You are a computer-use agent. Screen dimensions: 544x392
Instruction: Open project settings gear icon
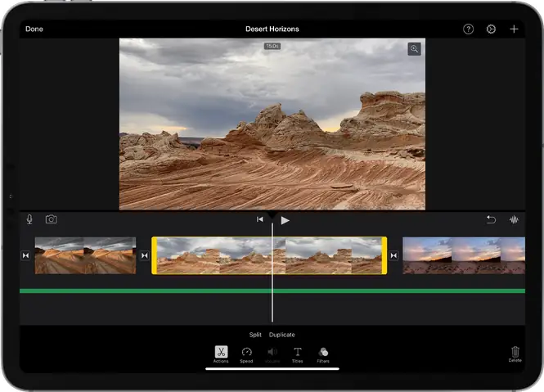click(x=491, y=29)
